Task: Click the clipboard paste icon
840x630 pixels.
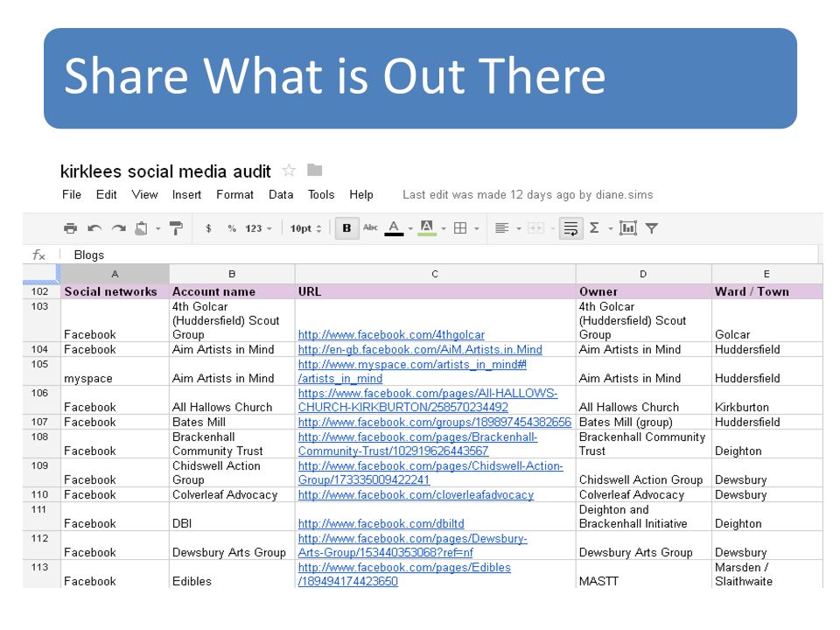Action: 142,228
